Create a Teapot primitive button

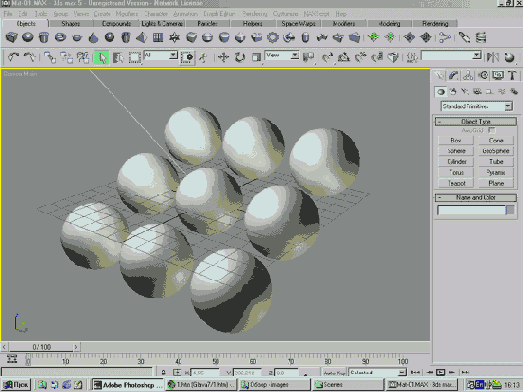coord(456,183)
